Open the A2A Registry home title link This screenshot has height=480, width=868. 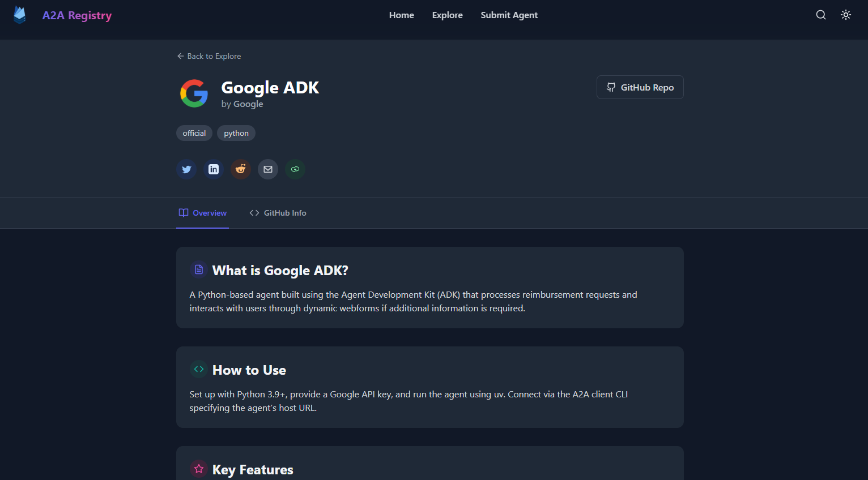click(77, 15)
